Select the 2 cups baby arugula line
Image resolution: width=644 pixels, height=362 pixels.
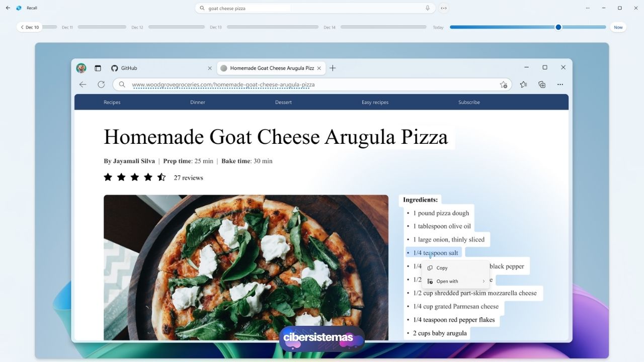(440, 333)
